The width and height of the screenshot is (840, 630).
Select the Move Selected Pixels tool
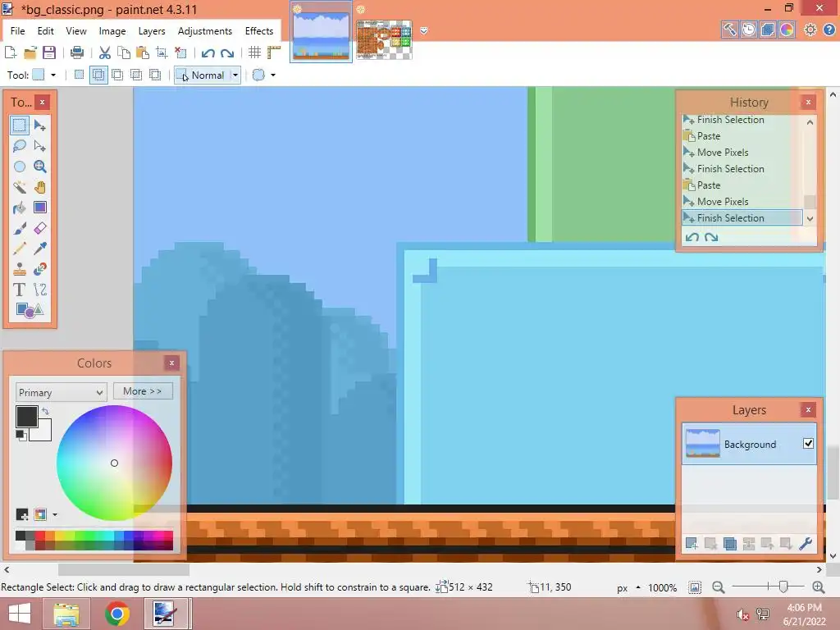[39, 126]
